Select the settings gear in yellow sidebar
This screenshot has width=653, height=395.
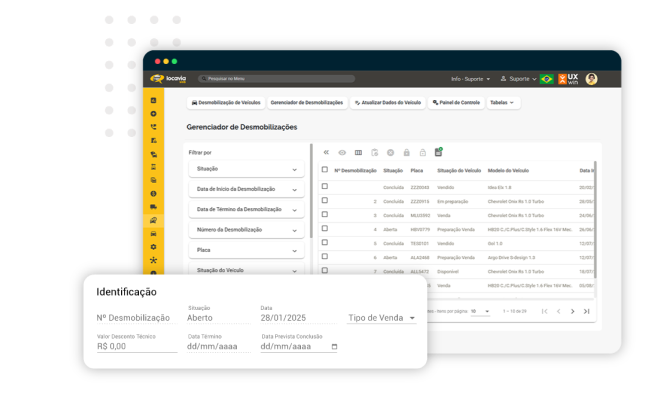point(153,247)
